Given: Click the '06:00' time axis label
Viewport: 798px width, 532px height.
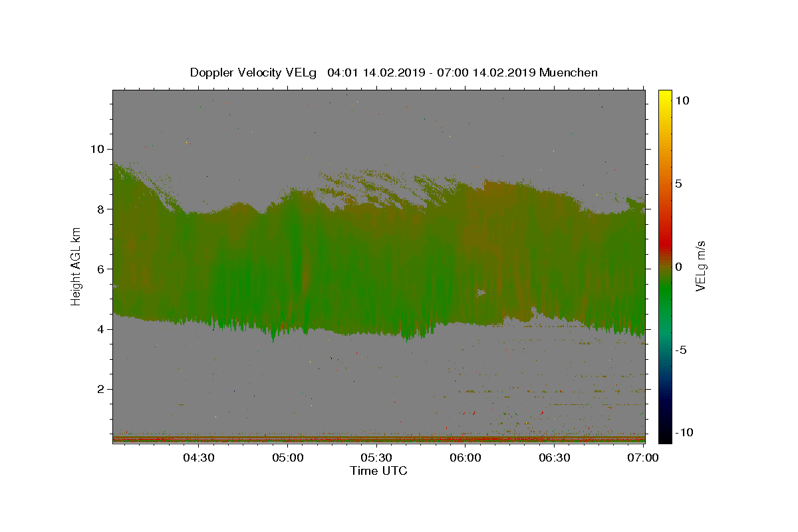Looking at the screenshot, I should 465,458.
